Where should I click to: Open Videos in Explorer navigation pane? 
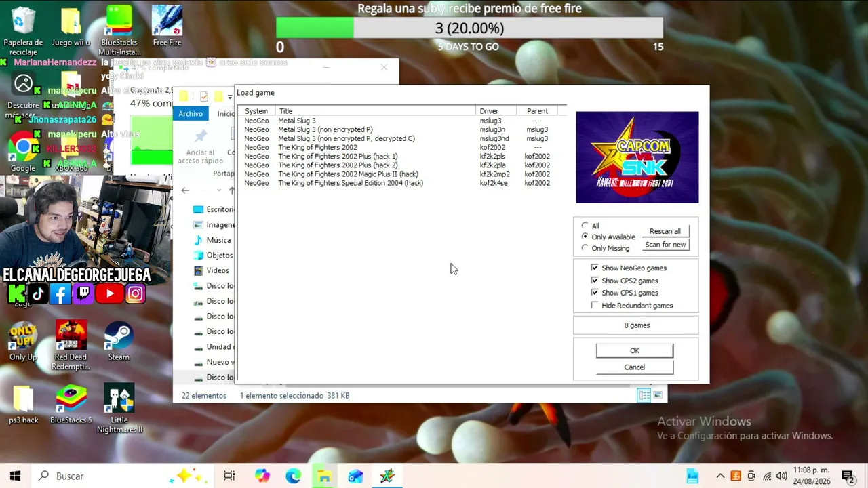[x=211, y=270]
